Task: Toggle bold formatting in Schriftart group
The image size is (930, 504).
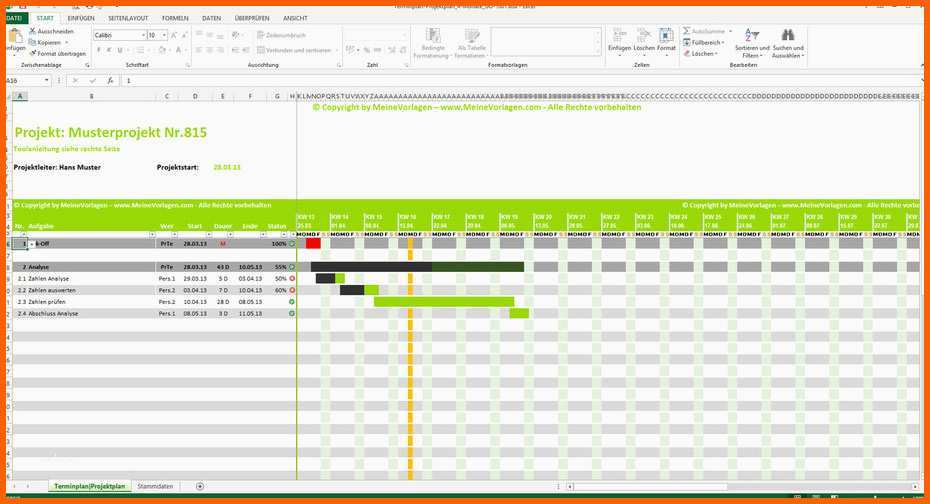Action: pos(97,50)
